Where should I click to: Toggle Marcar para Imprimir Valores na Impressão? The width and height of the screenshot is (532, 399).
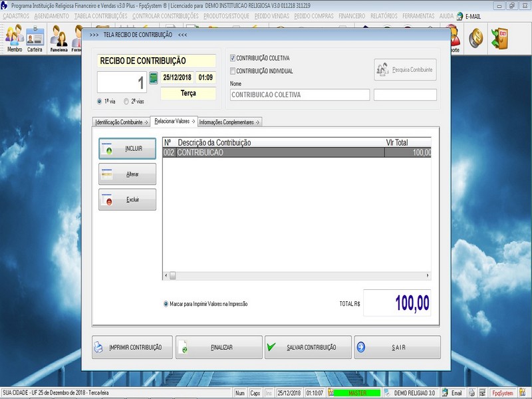(x=166, y=304)
